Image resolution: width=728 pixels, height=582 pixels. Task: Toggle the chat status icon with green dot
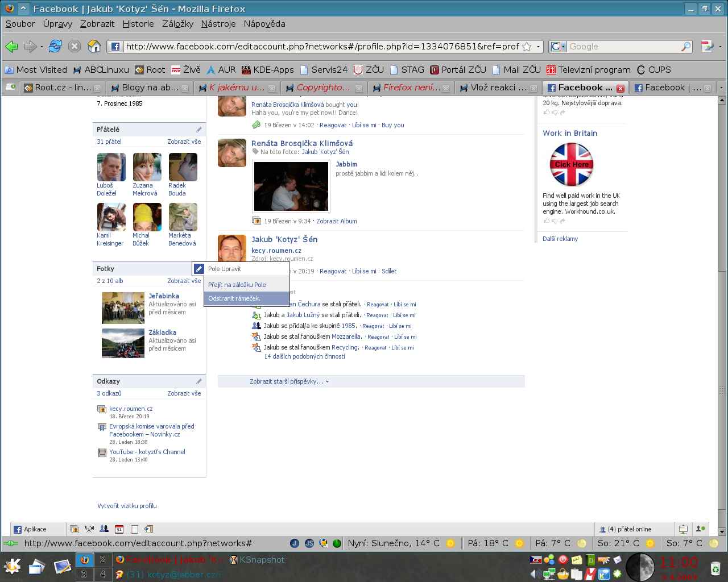701,529
